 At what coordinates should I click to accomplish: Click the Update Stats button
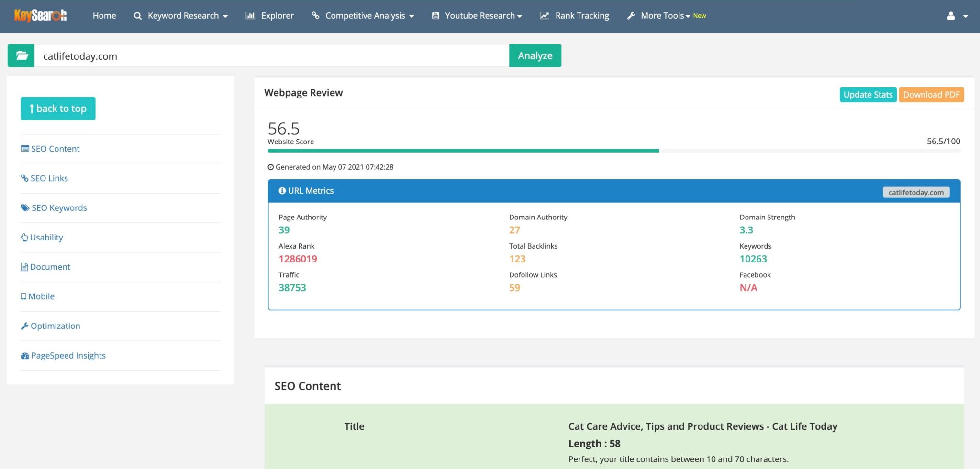tap(868, 95)
